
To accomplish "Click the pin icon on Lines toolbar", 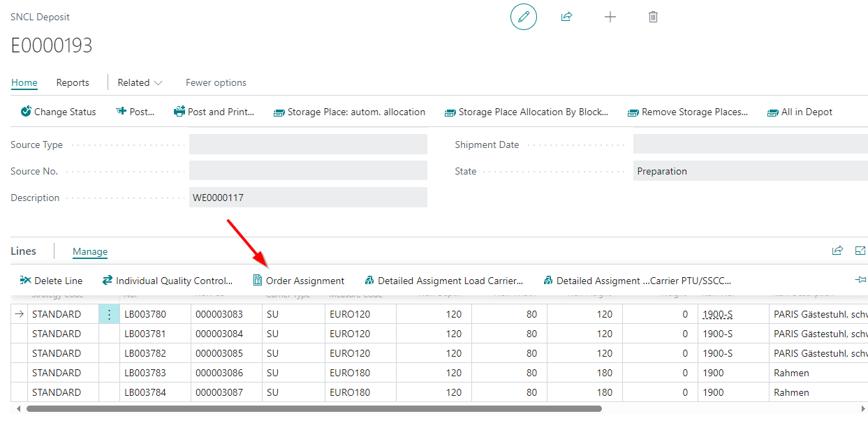I will [x=860, y=280].
